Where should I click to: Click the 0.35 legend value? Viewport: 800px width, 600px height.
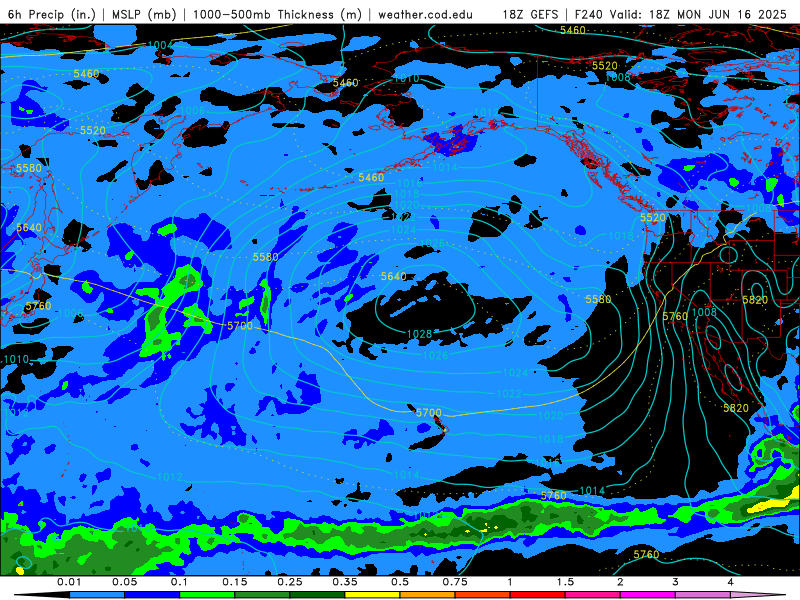[345, 582]
